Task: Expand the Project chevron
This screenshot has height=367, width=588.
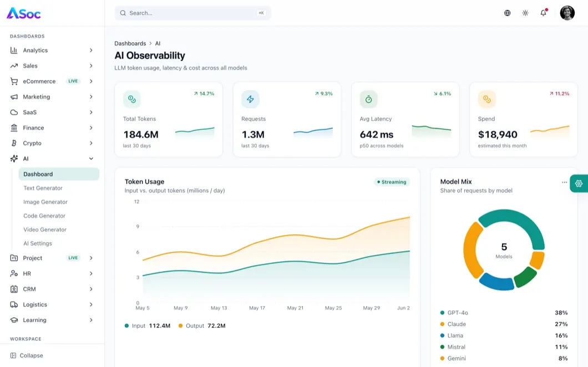Action: (x=91, y=258)
